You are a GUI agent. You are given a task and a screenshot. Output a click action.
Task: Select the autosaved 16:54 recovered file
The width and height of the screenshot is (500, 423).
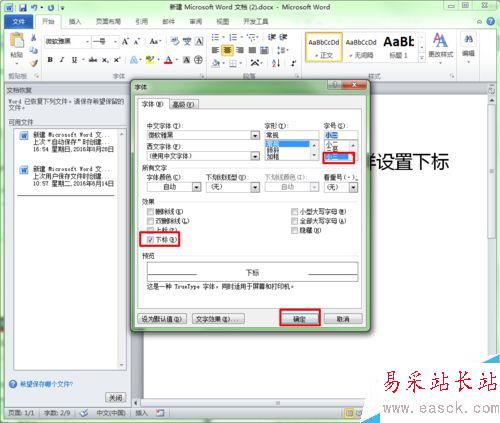[x=67, y=142]
